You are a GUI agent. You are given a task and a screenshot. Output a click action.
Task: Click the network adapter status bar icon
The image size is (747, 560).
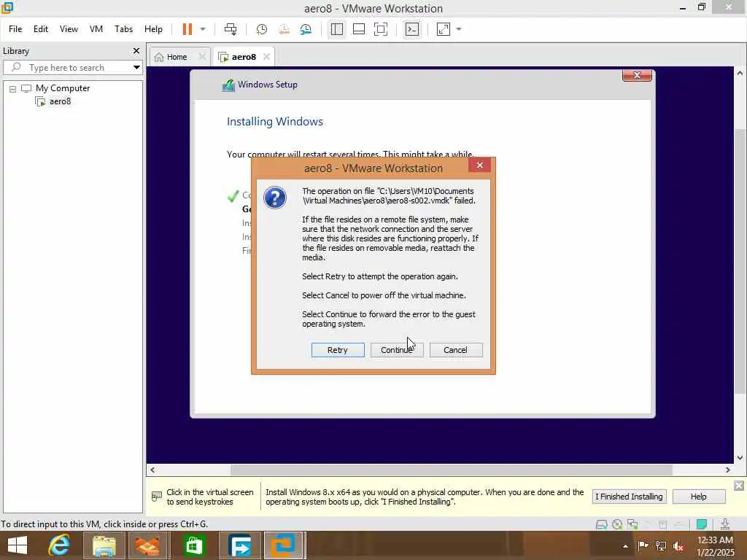[632, 524]
